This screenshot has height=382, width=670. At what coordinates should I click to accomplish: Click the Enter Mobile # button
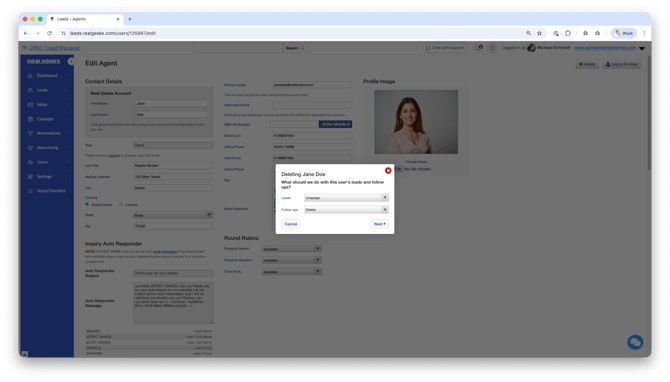[x=335, y=124]
